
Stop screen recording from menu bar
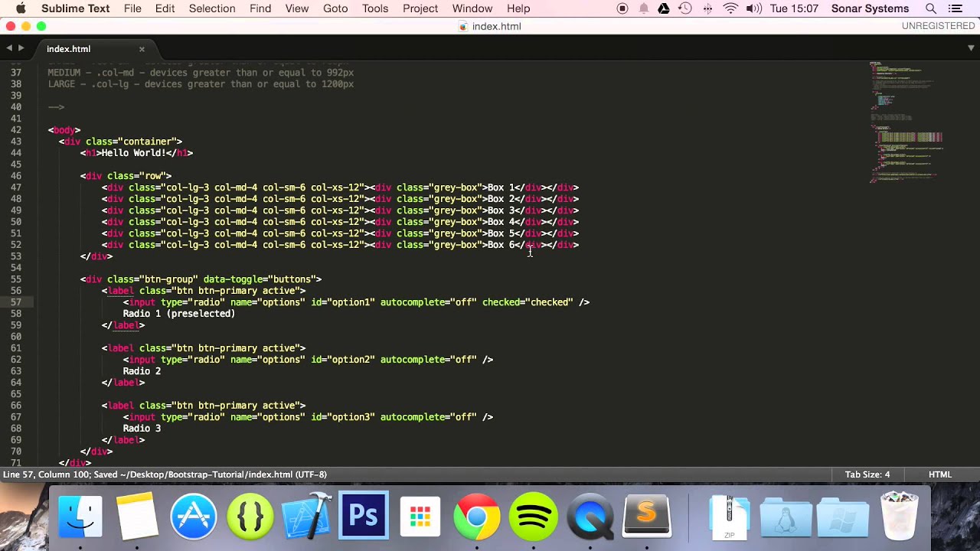pyautogui.click(x=622, y=8)
